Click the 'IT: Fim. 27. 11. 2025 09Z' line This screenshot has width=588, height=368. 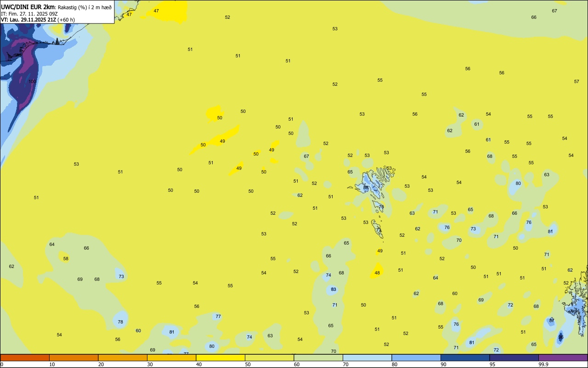[x=29, y=14]
